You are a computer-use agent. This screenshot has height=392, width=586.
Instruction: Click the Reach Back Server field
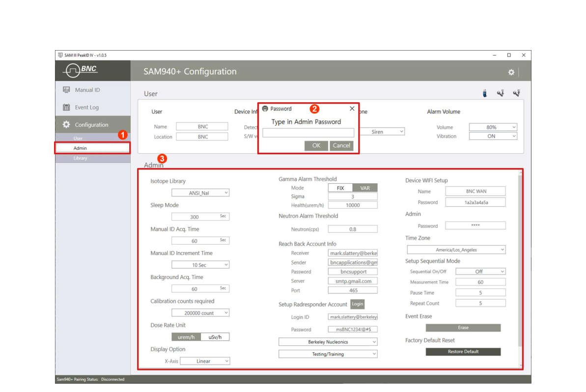[353, 281]
